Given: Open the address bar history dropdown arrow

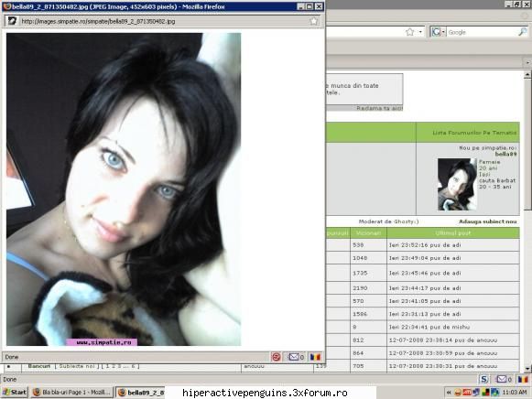Looking at the screenshot, I should 420,32.
